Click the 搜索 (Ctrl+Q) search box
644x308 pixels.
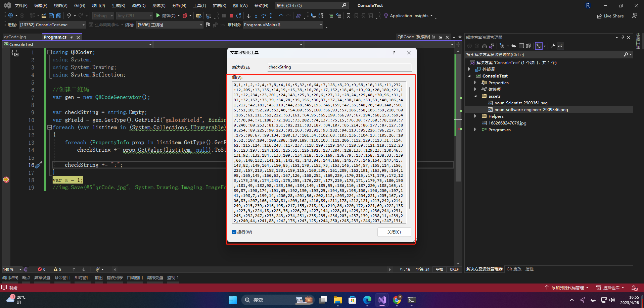pos(312,5)
